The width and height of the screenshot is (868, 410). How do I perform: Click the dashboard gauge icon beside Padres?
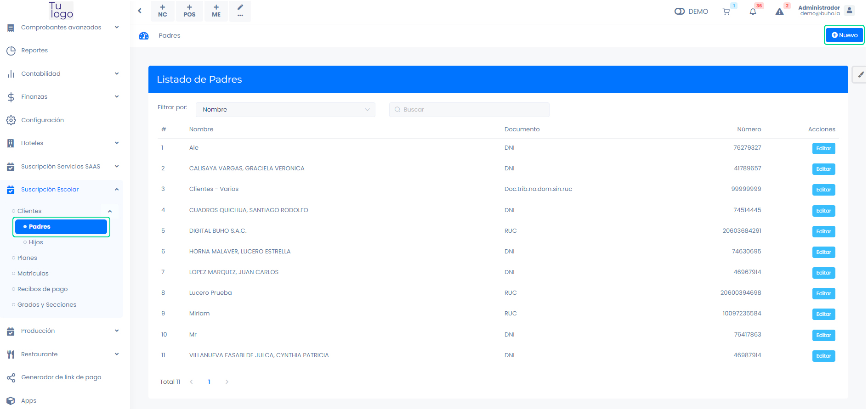(x=144, y=36)
